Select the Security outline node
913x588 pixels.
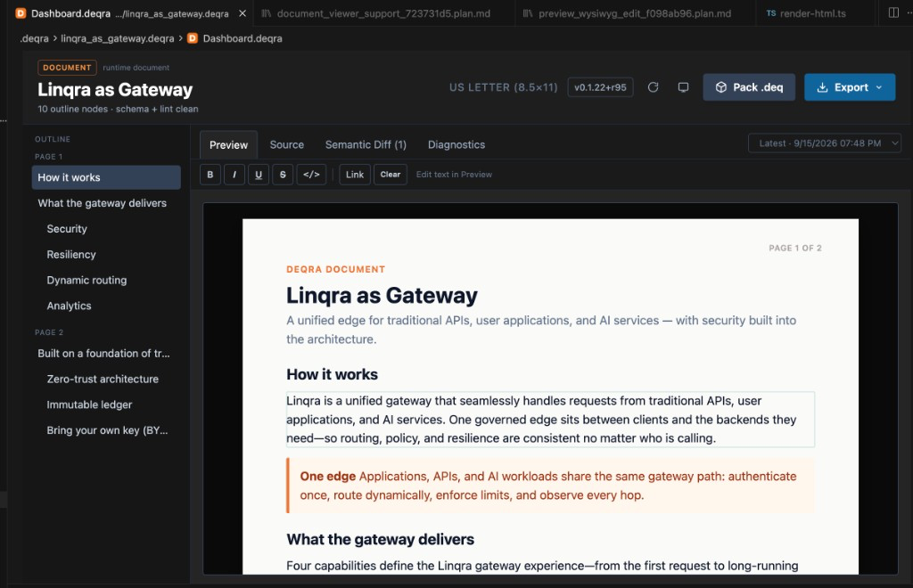[x=106, y=229]
